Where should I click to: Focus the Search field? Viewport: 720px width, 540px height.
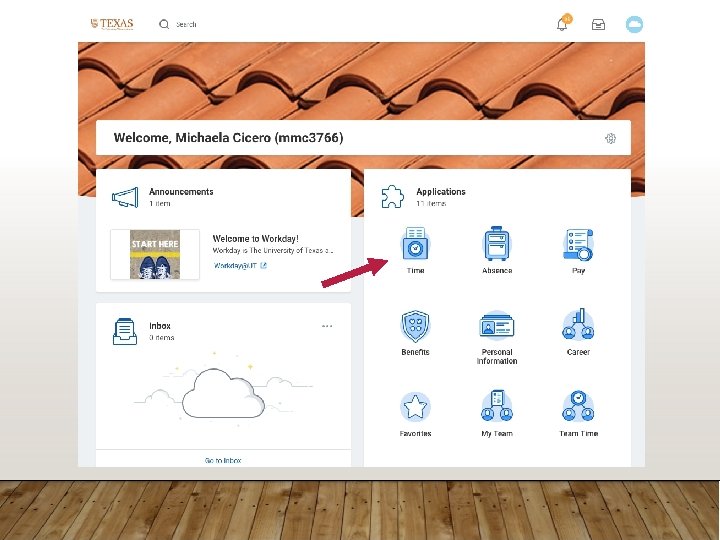click(x=186, y=24)
